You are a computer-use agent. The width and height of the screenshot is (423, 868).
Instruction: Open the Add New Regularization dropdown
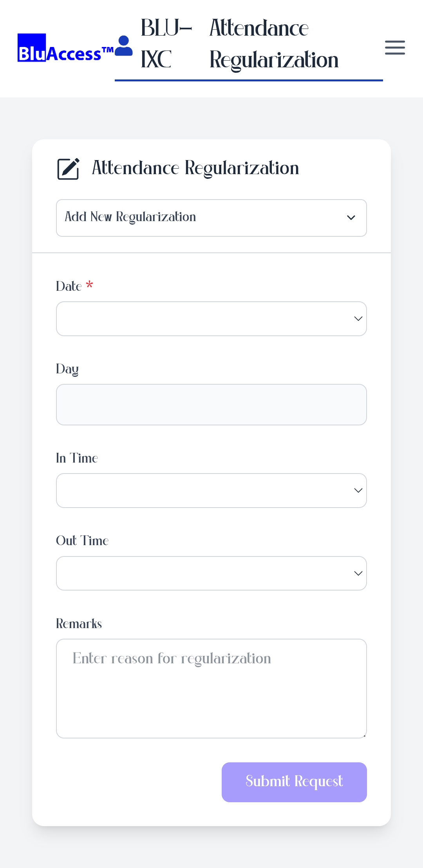[x=211, y=218]
